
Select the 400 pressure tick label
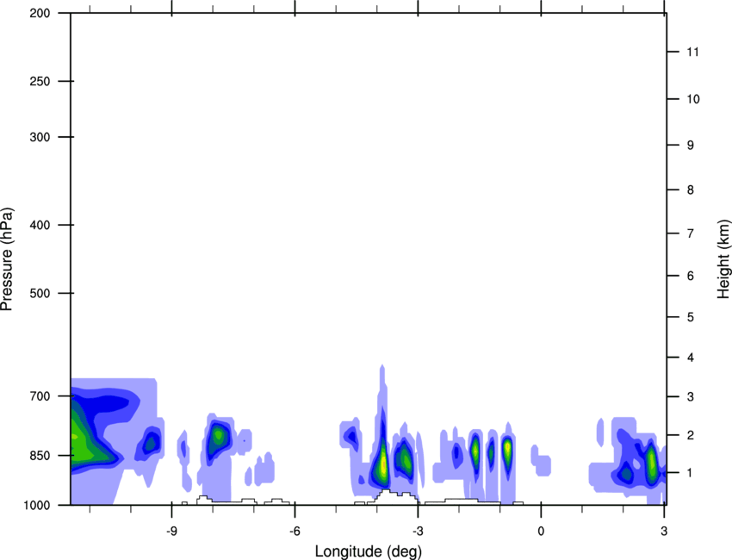point(40,225)
